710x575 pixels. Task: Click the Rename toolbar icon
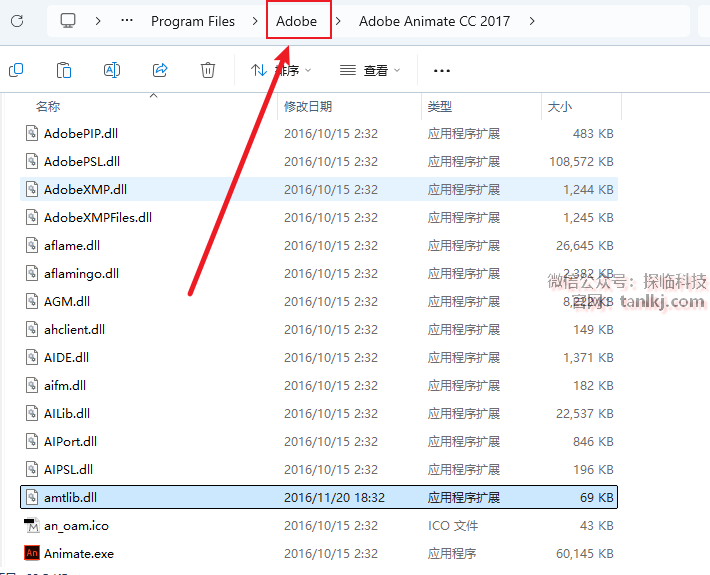112,70
